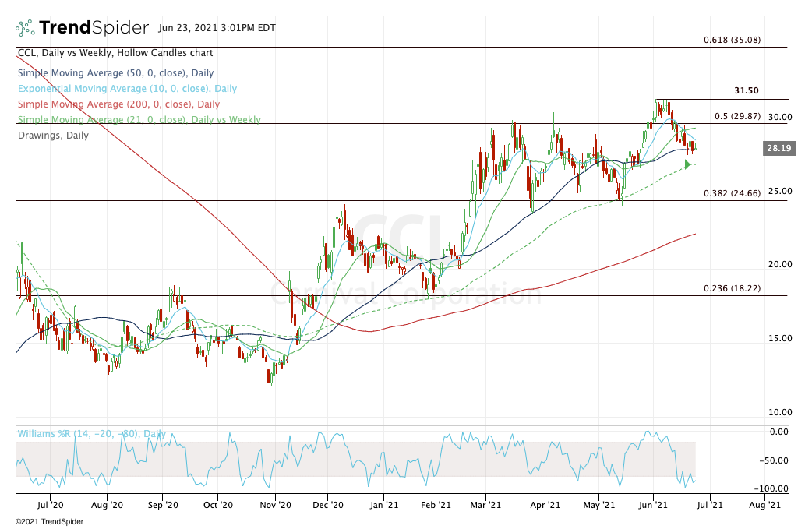Click the green triangle marker near the weekly average
This screenshot has height=529, width=812.
(687, 164)
